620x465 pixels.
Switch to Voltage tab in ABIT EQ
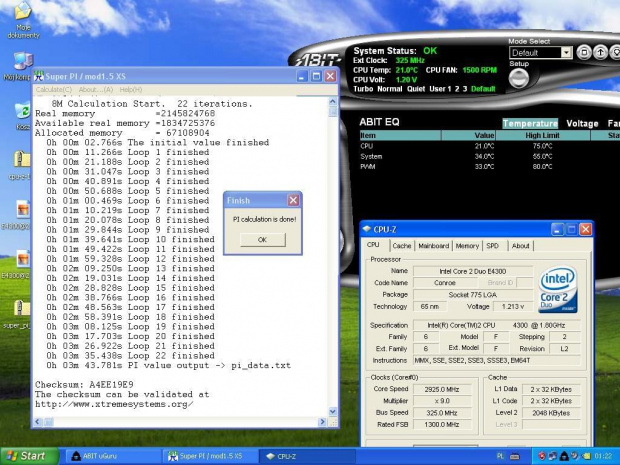point(582,123)
